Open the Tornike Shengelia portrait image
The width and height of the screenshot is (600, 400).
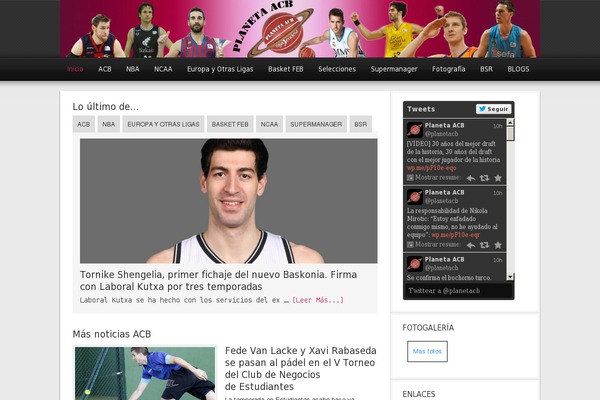228,201
